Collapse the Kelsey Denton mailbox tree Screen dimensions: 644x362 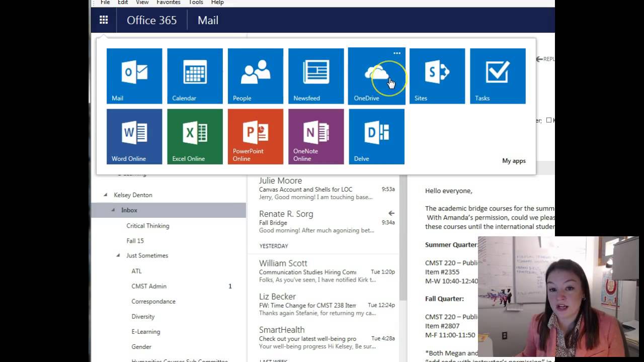tap(106, 195)
